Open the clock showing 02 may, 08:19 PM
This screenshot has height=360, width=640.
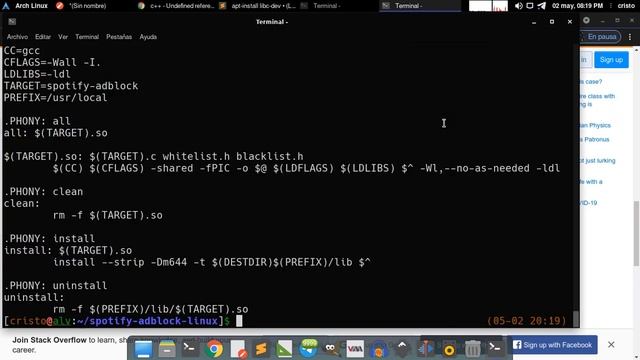[x=577, y=6]
